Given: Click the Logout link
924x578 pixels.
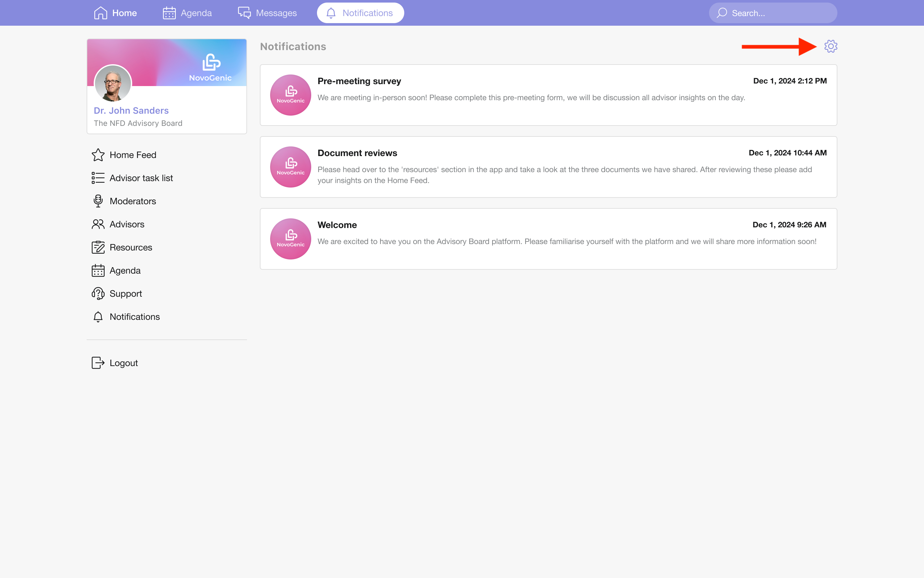Looking at the screenshot, I should [124, 363].
